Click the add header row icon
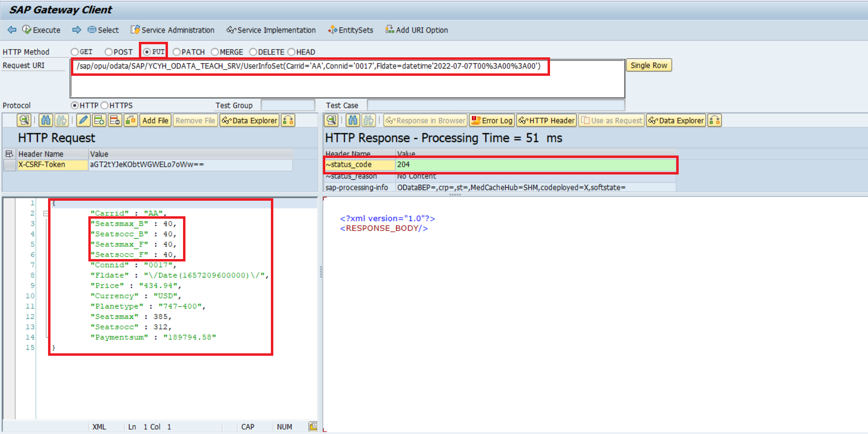This screenshot has height=434, width=868. [x=99, y=121]
